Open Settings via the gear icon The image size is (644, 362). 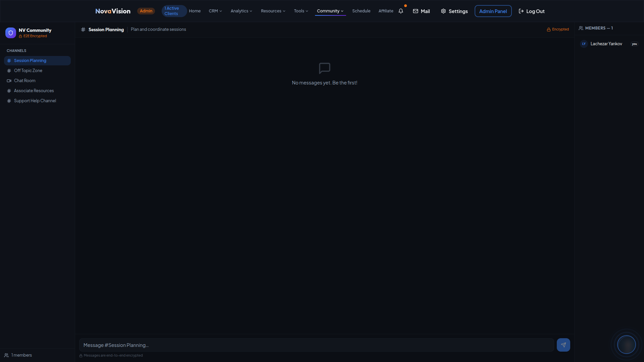pyautogui.click(x=454, y=11)
